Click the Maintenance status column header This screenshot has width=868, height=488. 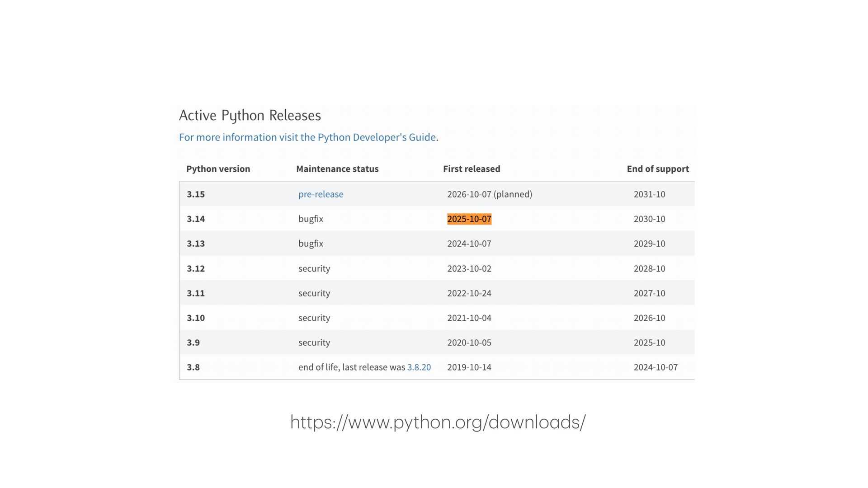pyautogui.click(x=337, y=169)
